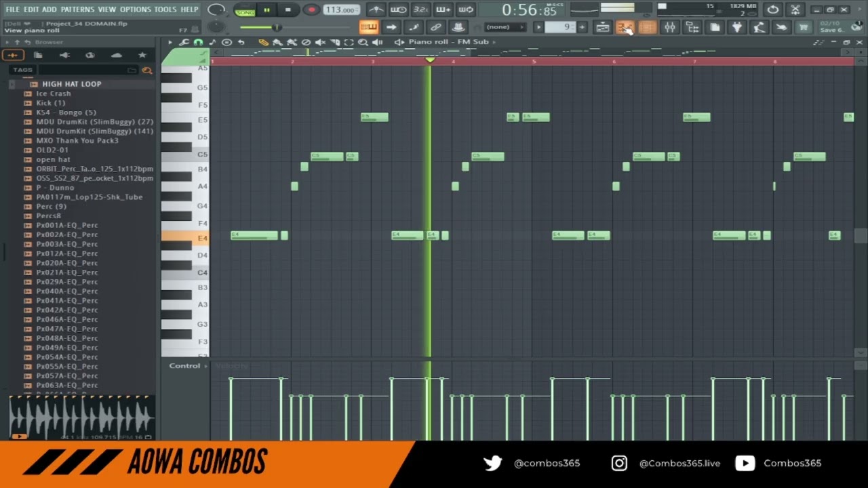Image resolution: width=868 pixels, height=488 pixels.
Task: Open the Control event selector arrow
Action: click(x=206, y=366)
